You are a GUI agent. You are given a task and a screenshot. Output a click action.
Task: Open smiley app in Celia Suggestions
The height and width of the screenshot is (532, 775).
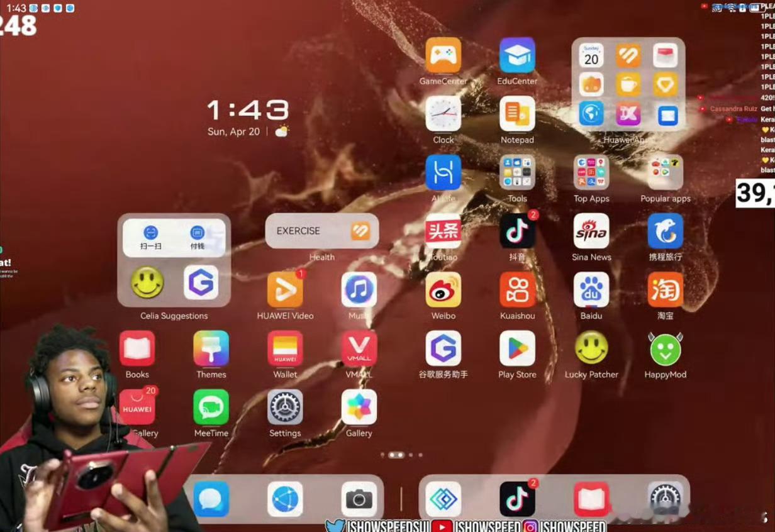coord(147,282)
